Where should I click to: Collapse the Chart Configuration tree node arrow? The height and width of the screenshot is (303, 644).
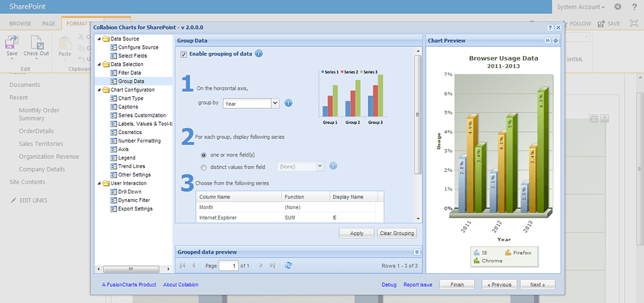[98, 90]
